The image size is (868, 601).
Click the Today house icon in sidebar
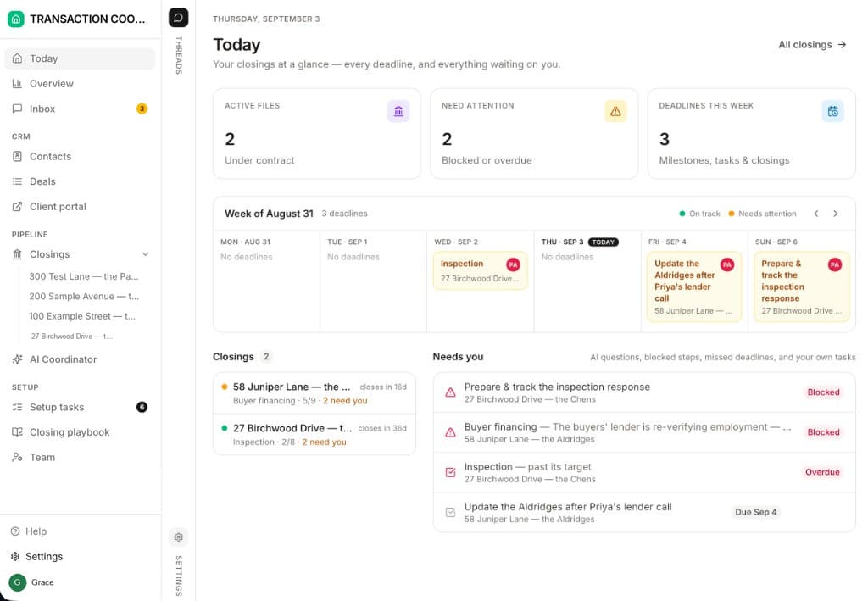17,58
